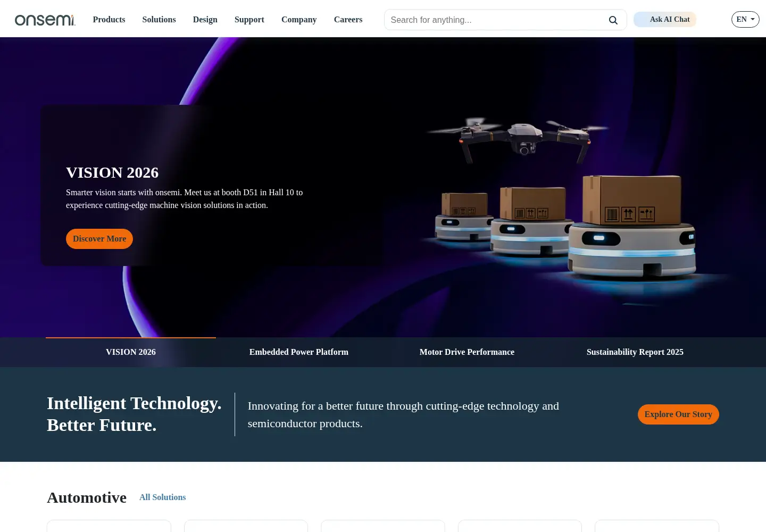This screenshot has width=766, height=532.
Task: Click the search magnifier icon
Action: [x=613, y=20]
